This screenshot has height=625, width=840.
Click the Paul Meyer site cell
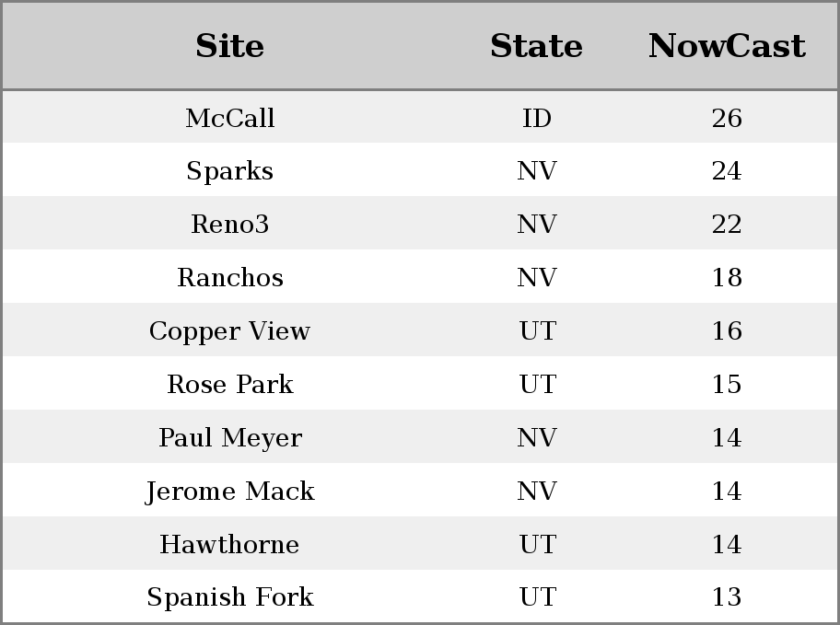pyautogui.click(x=229, y=437)
